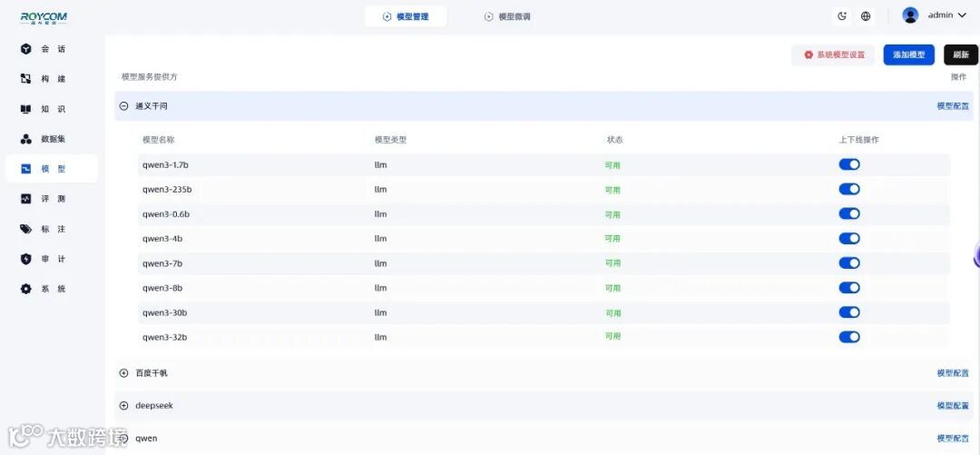Click the qwen3-0.6b model name
Screen dimensions: 980x455
pos(166,214)
